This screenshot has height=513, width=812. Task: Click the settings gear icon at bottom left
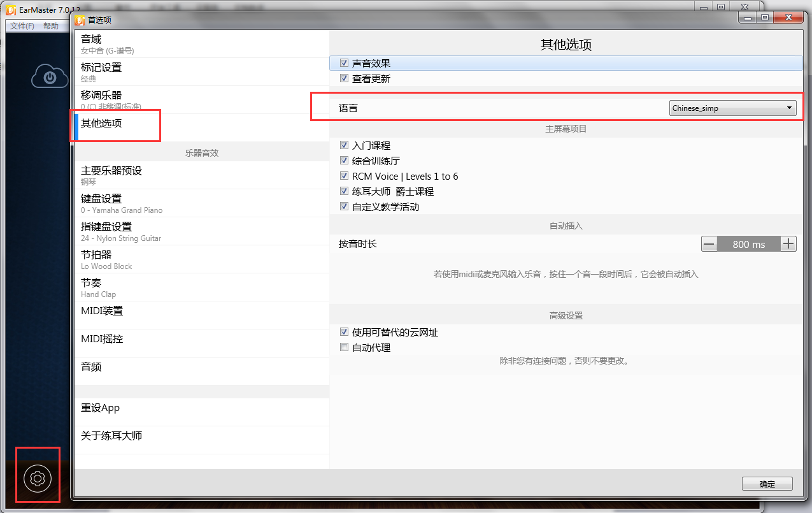click(x=37, y=478)
